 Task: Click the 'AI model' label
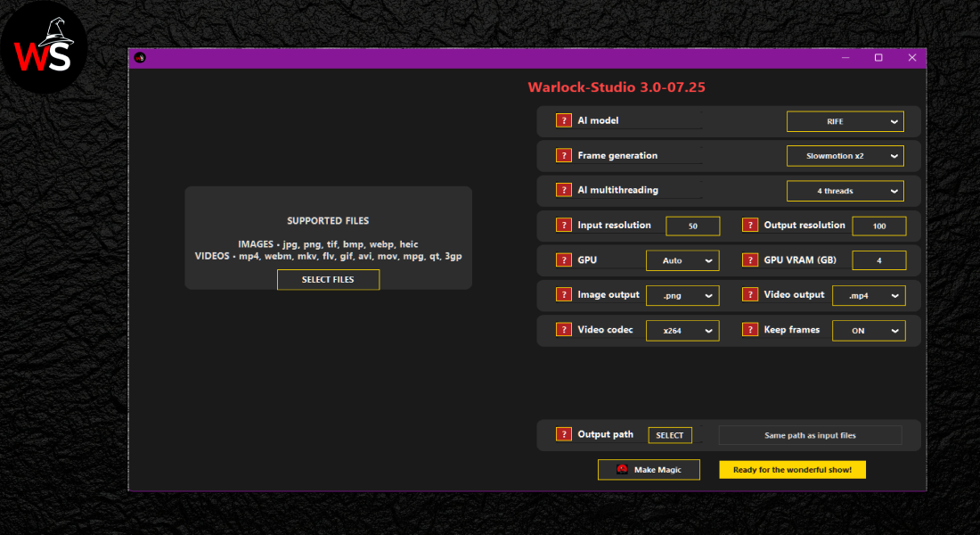[x=598, y=120]
